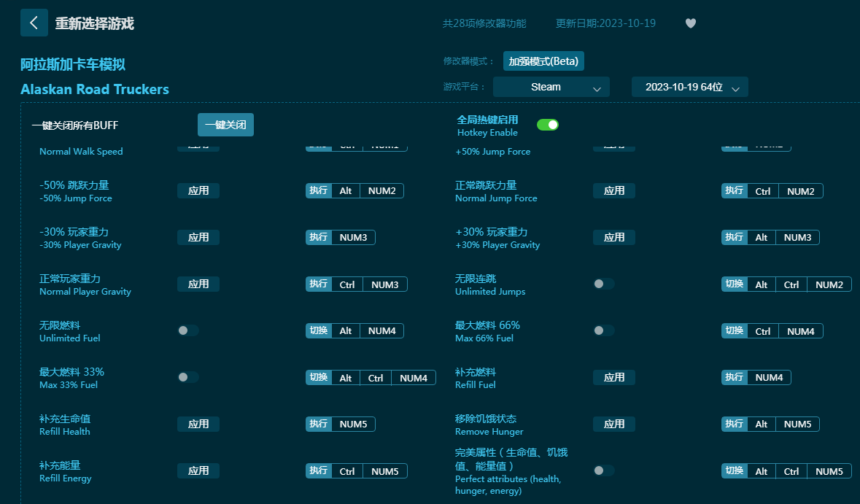
Task: Click the NUM4 hotkey for Refill Fuel
Action: 770,377
